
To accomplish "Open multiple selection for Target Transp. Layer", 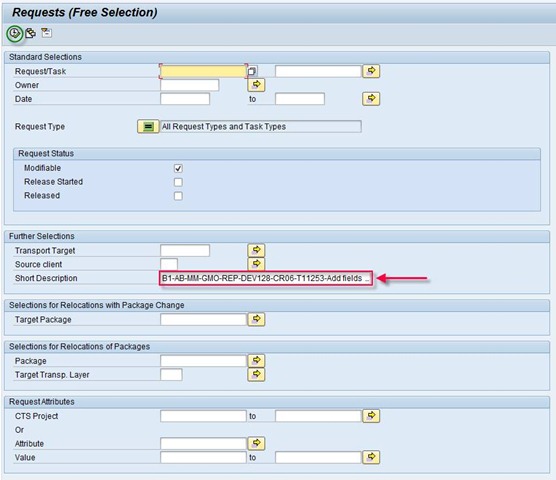I will point(256,374).
